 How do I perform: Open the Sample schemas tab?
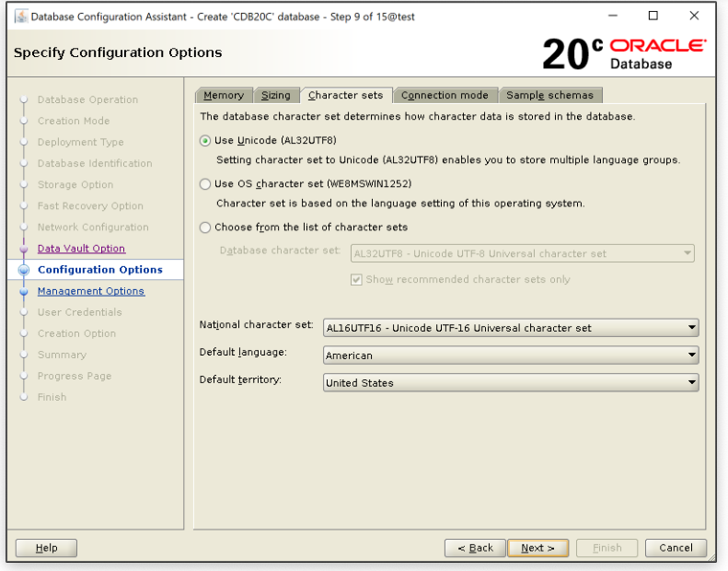[550, 95]
